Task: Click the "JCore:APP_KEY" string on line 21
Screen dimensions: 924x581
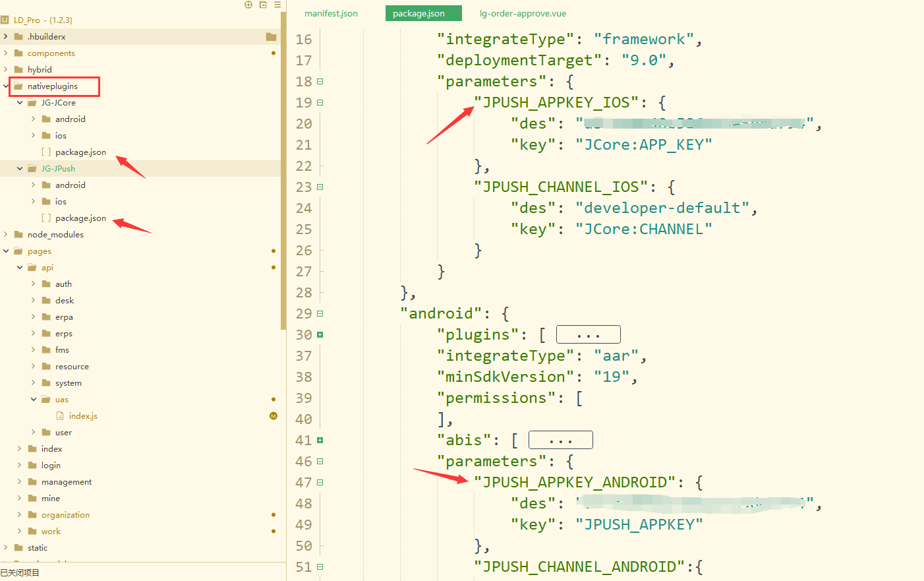Action: (x=644, y=144)
